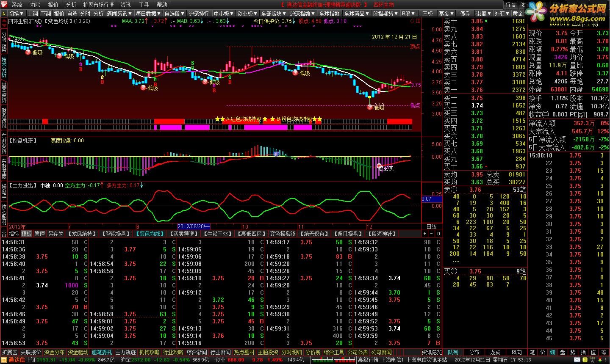This screenshot has width=610, height=364.
Task: Click the 上翻 toolbar button
Action: (x=33, y=14)
